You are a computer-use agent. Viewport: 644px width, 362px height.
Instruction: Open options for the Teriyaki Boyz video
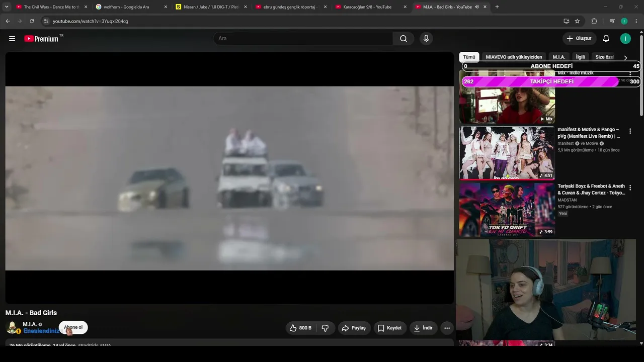[x=630, y=188]
